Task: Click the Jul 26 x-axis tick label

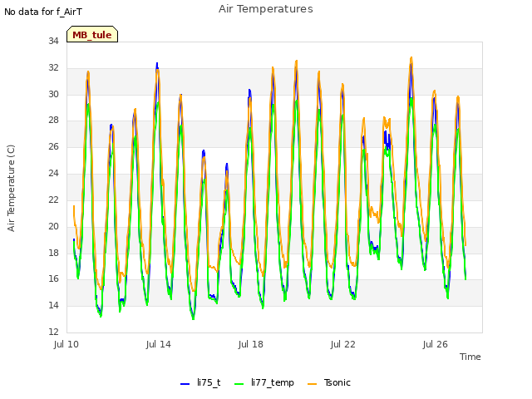Action: [436, 344]
